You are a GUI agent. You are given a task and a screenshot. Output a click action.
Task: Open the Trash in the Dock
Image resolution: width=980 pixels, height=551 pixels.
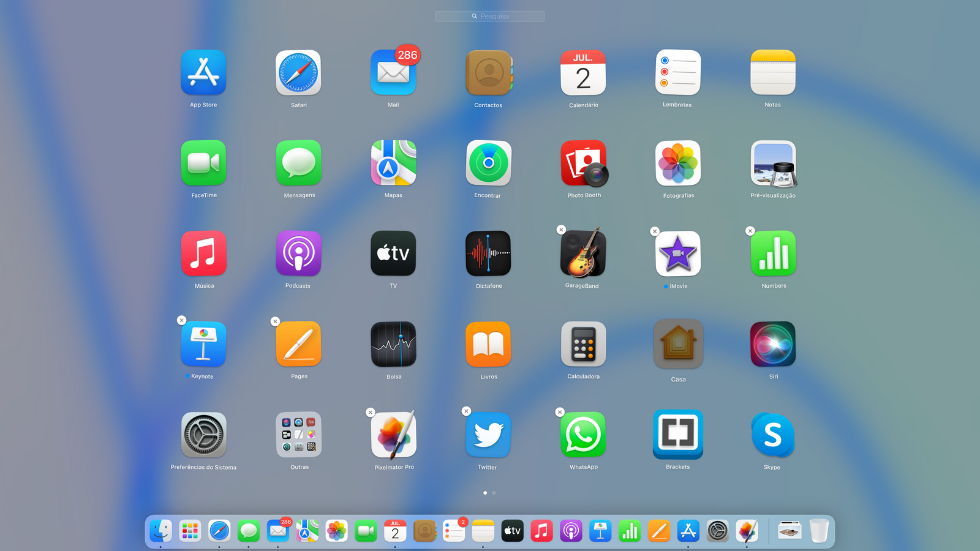pyautogui.click(x=819, y=531)
